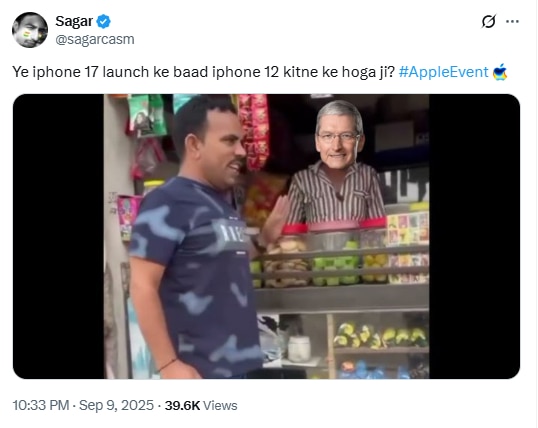Open the three-dot more options menu
Image resolution: width=538 pixels, height=428 pixels.
pyautogui.click(x=512, y=21)
